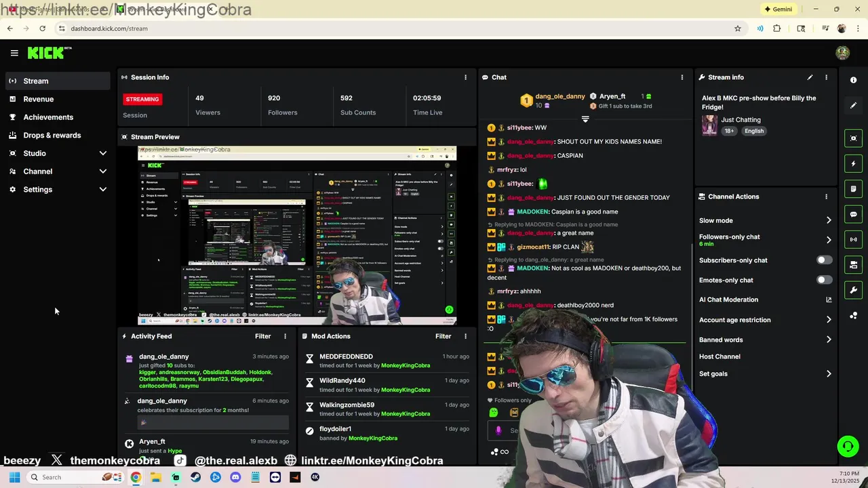Open the Stream info panel options menu
The height and width of the screenshot is (488, 868).
pos(826,77)
